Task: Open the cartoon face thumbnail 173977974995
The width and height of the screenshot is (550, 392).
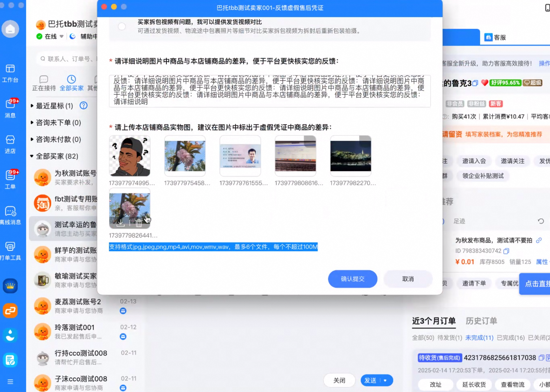Action: click(x=130, y=156)
